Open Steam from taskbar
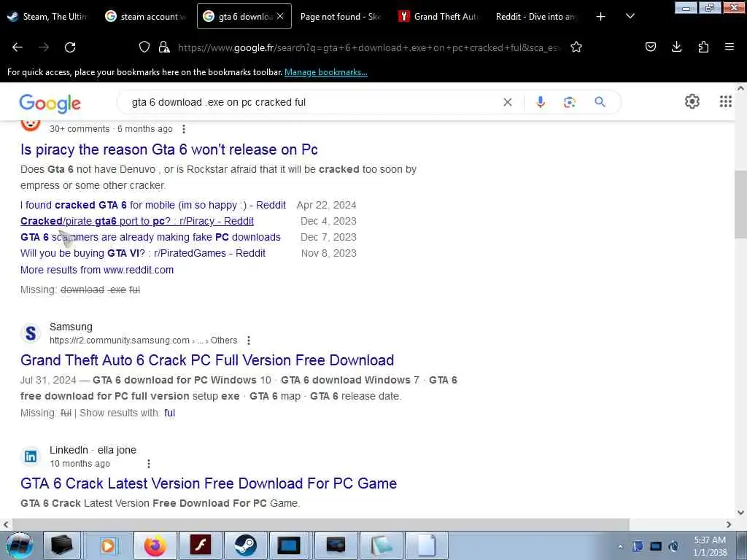Screen dimensions: 747x560 tap(245, 545)
